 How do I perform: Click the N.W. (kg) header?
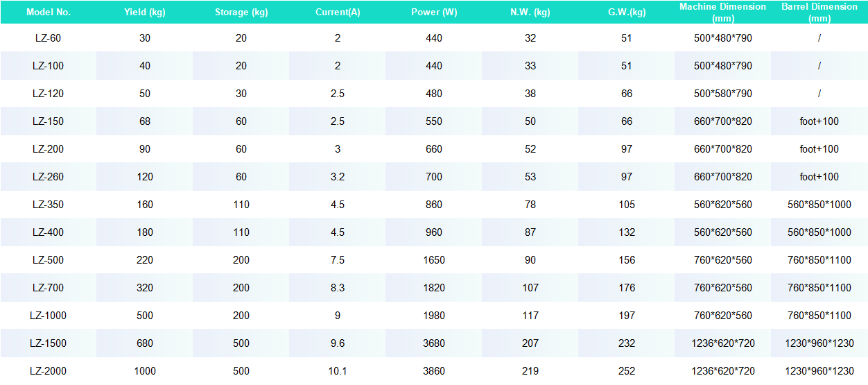530,12
